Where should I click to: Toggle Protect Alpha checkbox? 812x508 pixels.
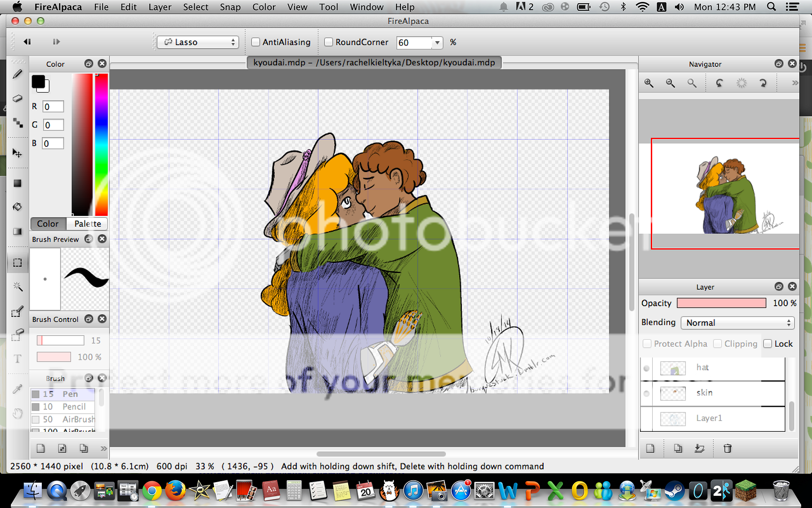pos(647,344)
